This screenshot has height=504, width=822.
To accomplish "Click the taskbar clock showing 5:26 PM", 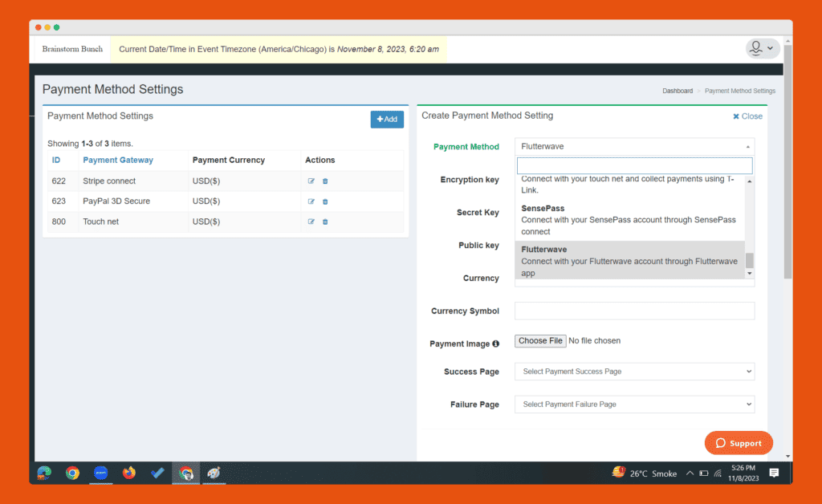I will click(743, 473).
